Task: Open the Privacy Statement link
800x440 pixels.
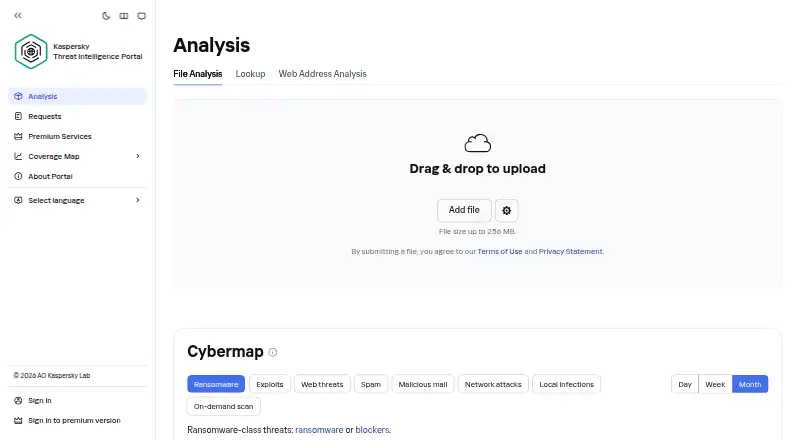Action: [x=570, y=251]
